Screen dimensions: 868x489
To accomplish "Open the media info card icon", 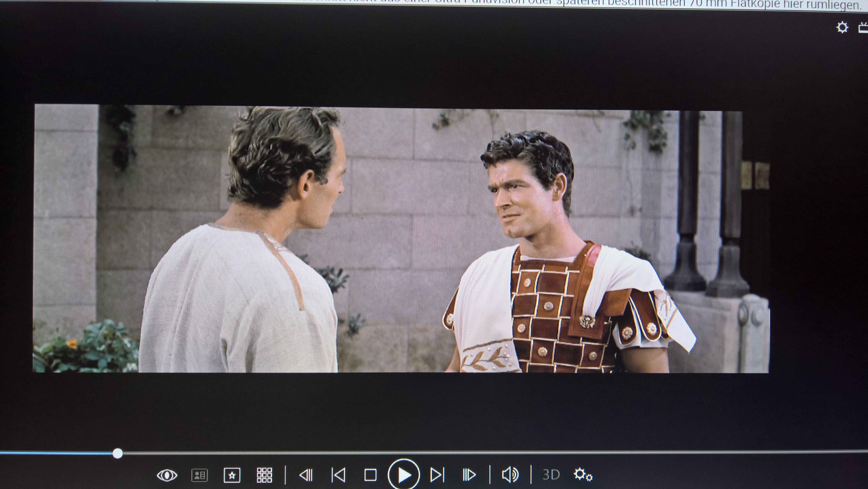I will (199, 476).
